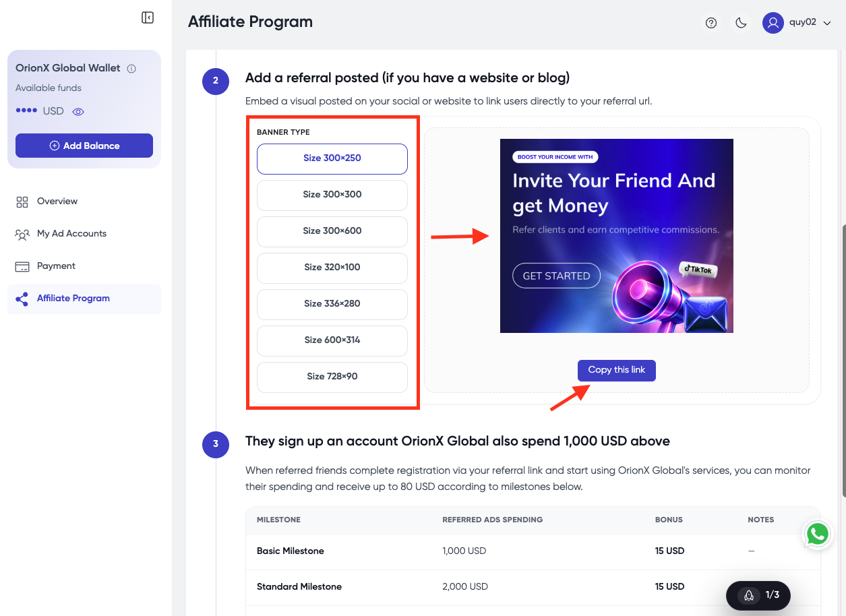Click the Add Balance button
The height and width of the screenshot is (616, 846).
click(84, 146)
